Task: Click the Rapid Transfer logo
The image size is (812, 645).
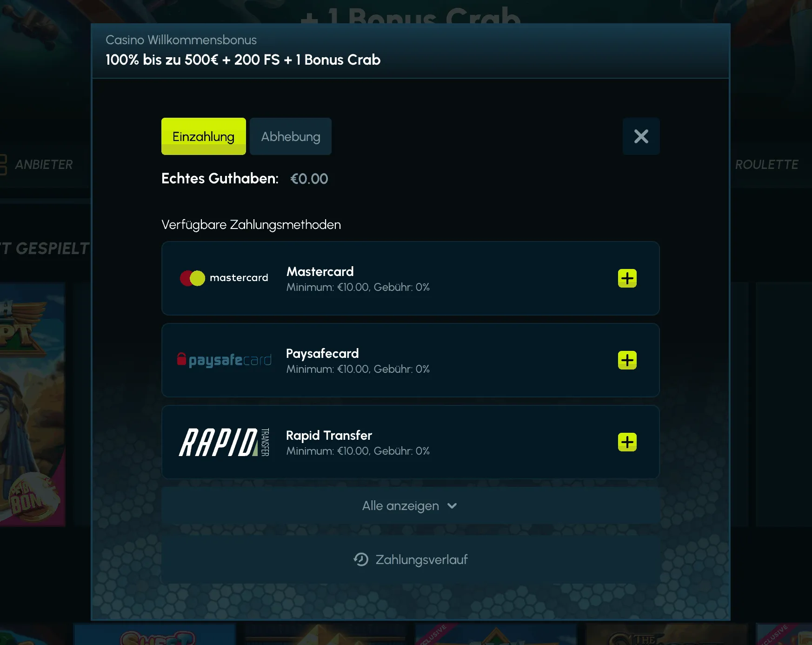Action: pyautogui.click(x=224, y=442)
